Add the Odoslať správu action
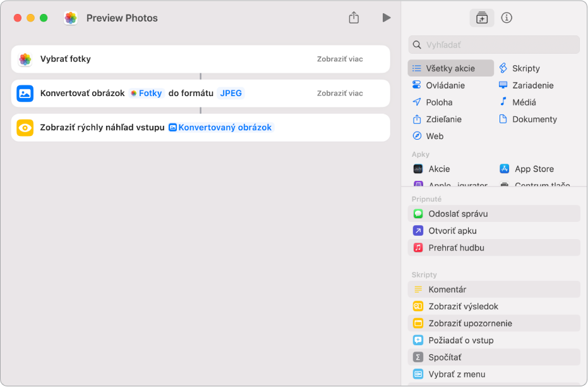Screen dimensions: 588x387 [494, 214]
